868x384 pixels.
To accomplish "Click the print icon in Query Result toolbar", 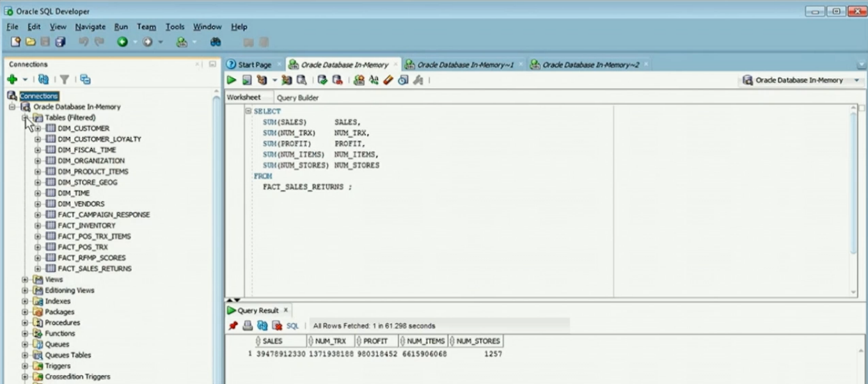I will click(x=248, y=326).
